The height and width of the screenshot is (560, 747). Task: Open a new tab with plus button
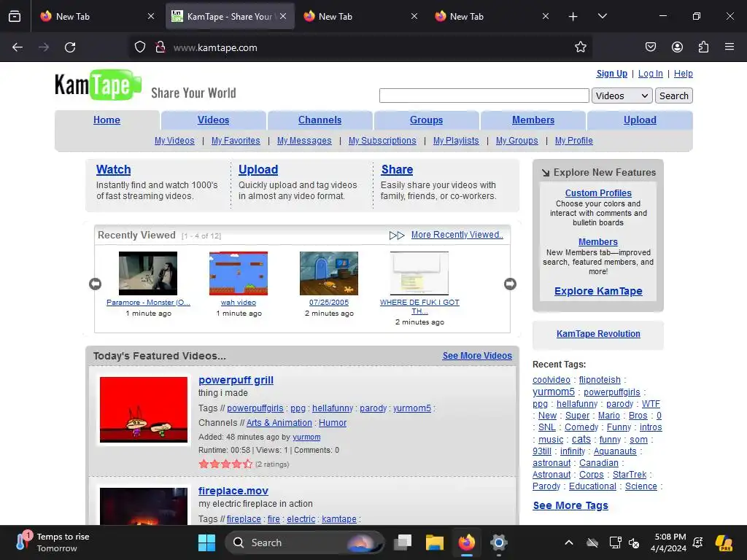pyautogui.click(x=573, y=17)
